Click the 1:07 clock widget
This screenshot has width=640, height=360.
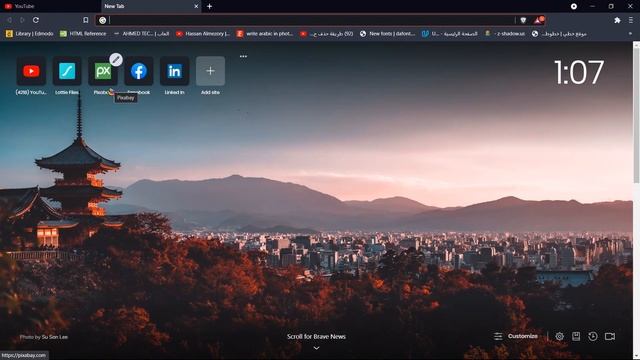pos(579,73)
